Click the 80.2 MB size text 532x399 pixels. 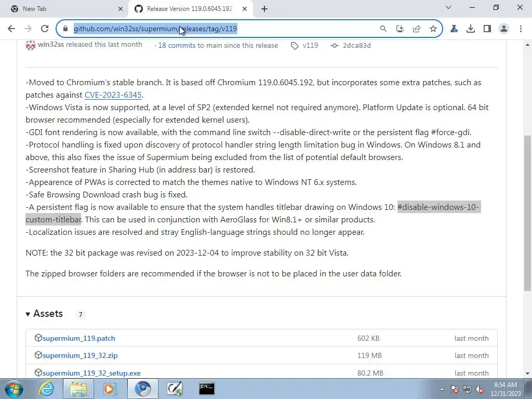(370, 373)
